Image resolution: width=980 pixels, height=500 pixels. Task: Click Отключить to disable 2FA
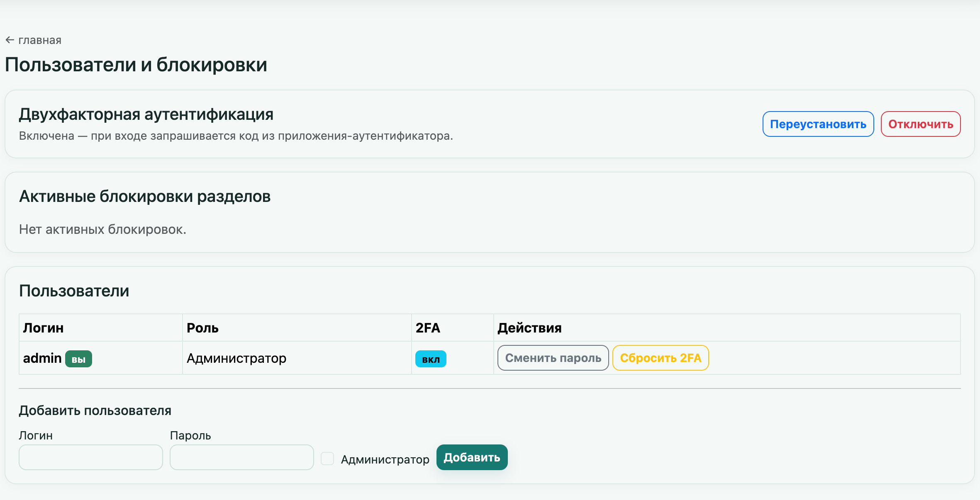pyautogui.click(x=921, y=124)
